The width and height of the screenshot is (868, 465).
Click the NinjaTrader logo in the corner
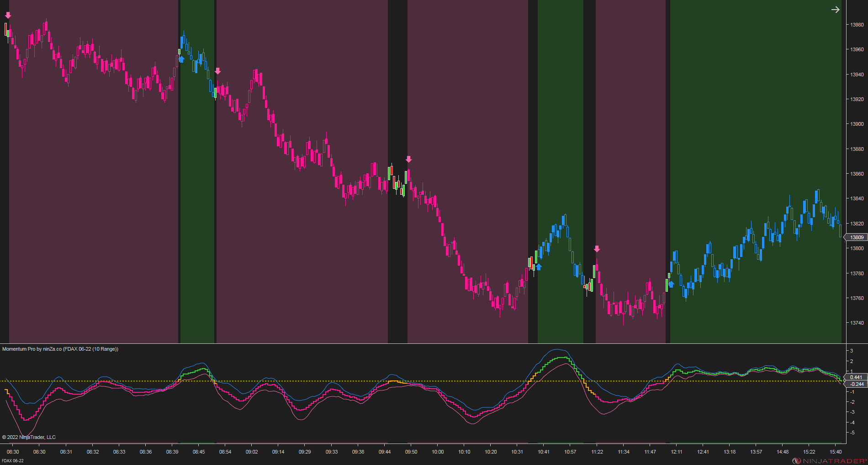pyautogui.click(x=829, y=461)
